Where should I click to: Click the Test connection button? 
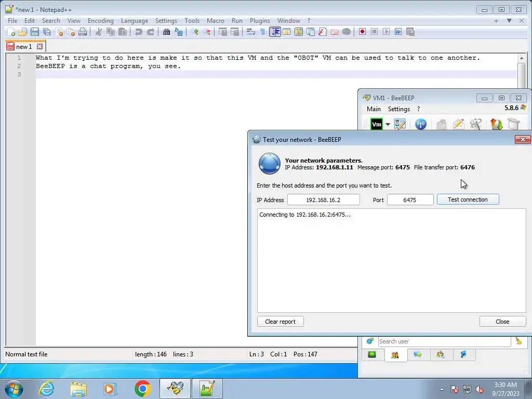468,199
